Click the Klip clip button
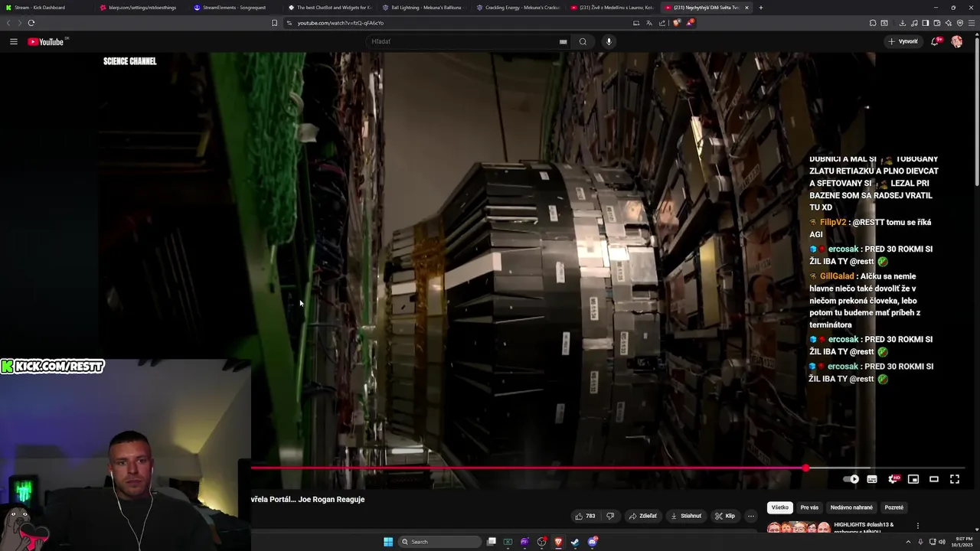The height and width of the screenshot is (551, 980). click(x=725, y=516)
